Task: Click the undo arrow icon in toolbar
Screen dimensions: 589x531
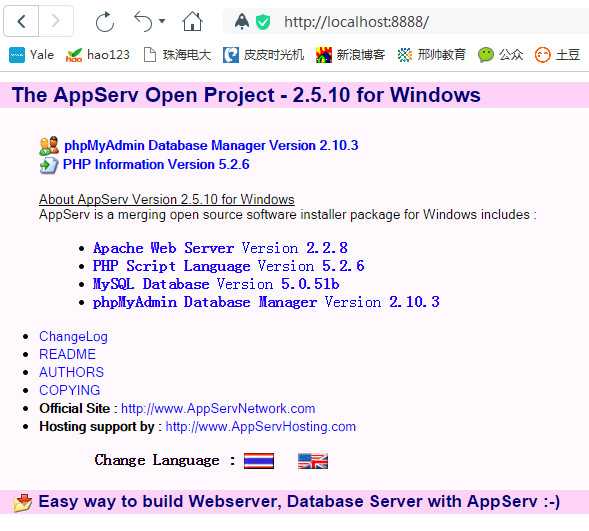Action: (x=143, y=21)
